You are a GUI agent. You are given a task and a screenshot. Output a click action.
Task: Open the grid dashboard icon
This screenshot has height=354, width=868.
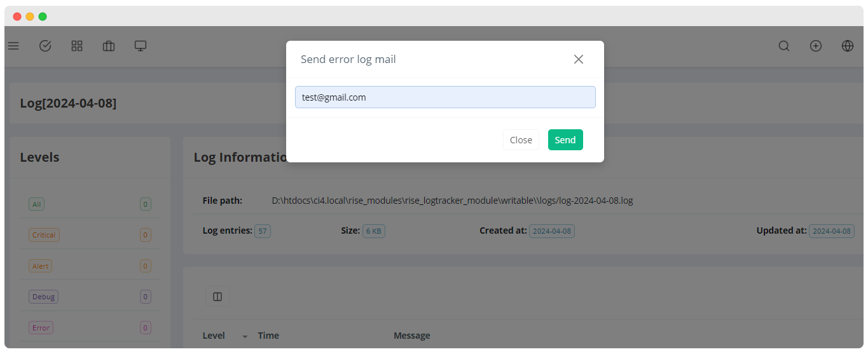pos(77,46)
